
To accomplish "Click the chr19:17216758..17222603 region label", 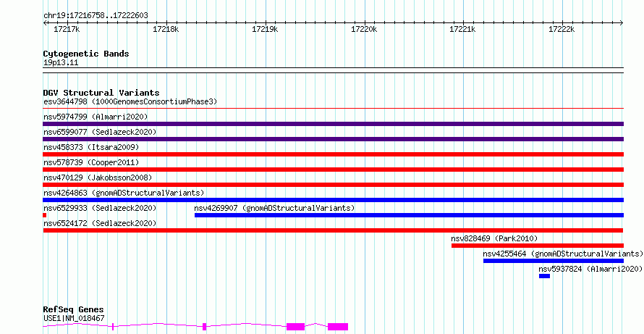I will [96, 15].
